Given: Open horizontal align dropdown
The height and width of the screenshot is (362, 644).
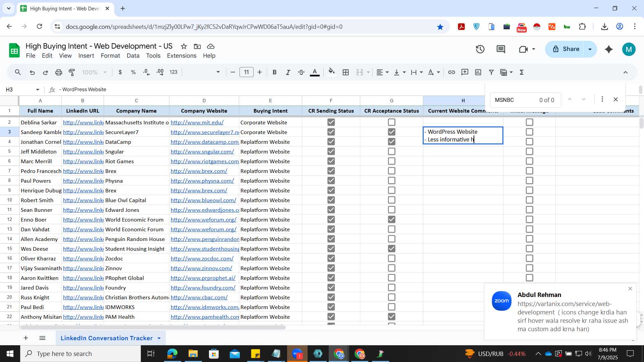Looking at the screenshot, I should pyautogui.click(x=382, y=72).
